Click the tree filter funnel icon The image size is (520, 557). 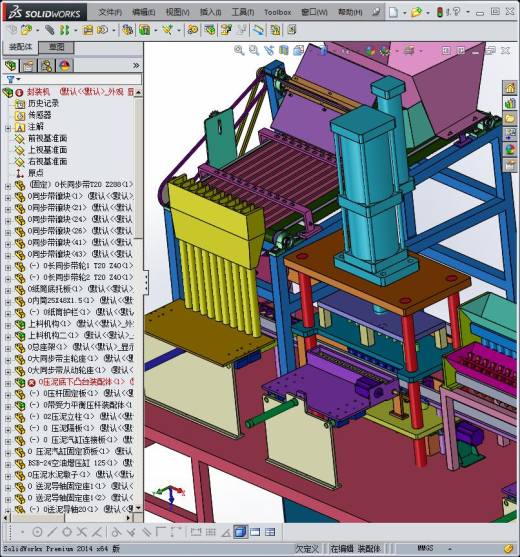[x=11, y=79]
